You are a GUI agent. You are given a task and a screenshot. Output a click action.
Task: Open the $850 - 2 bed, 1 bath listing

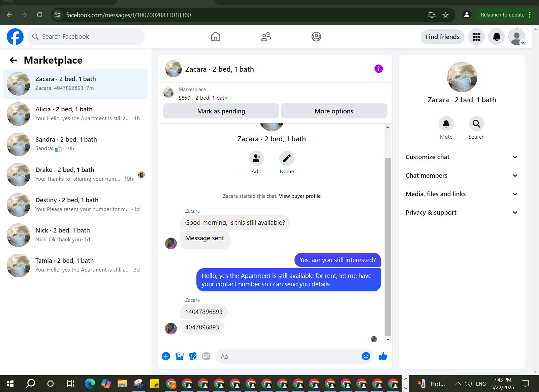coord(203,98)
